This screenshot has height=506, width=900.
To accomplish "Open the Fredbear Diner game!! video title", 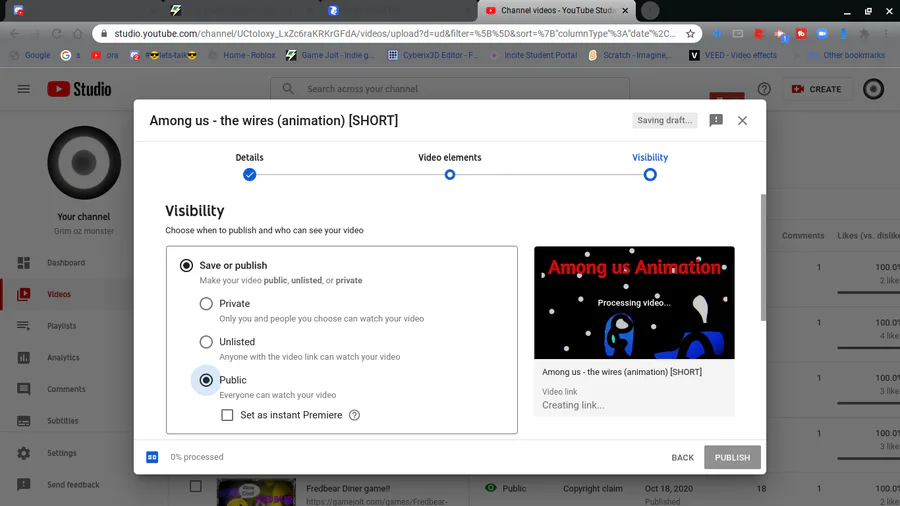I will 348,488.
